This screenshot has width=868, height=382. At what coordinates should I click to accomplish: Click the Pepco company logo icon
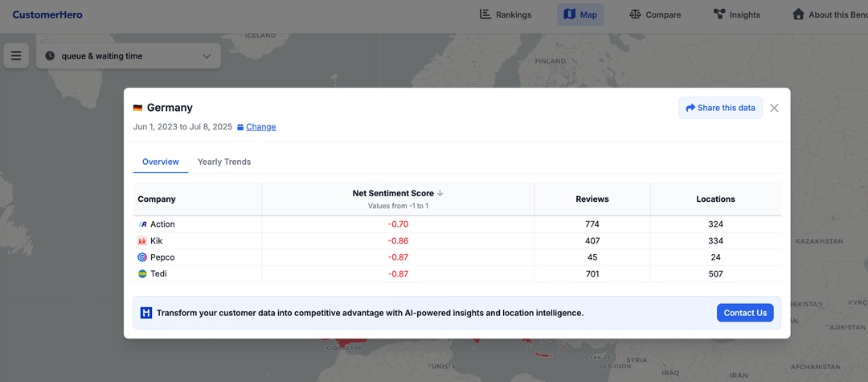[142, 257]
